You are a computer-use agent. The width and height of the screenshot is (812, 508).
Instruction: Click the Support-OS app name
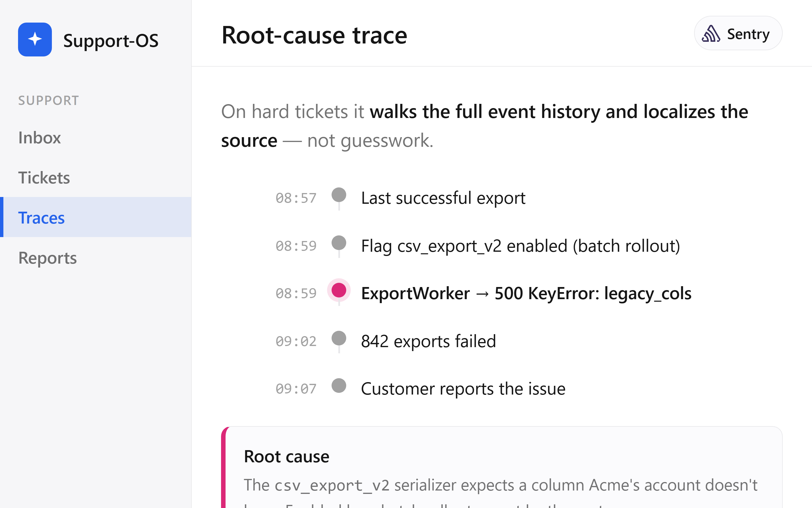(x=111, y=40)
